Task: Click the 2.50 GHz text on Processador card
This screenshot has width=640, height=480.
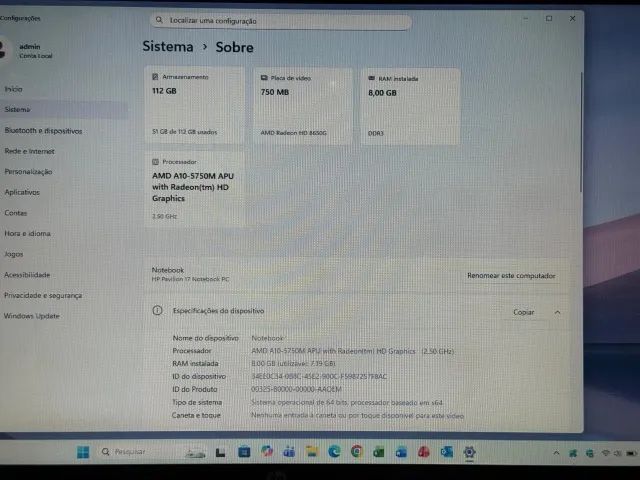Action: [164, 216]
